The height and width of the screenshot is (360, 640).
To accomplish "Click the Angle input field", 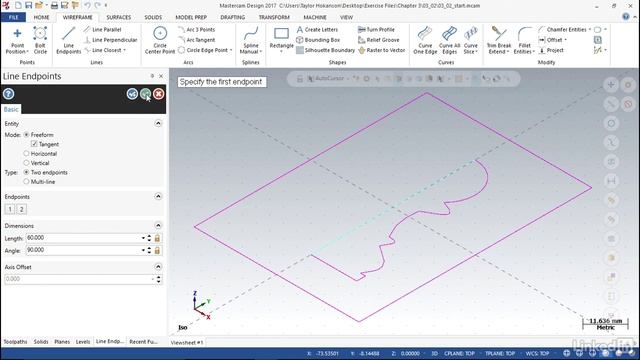I will pyautogui.click(x=83, y=250).
